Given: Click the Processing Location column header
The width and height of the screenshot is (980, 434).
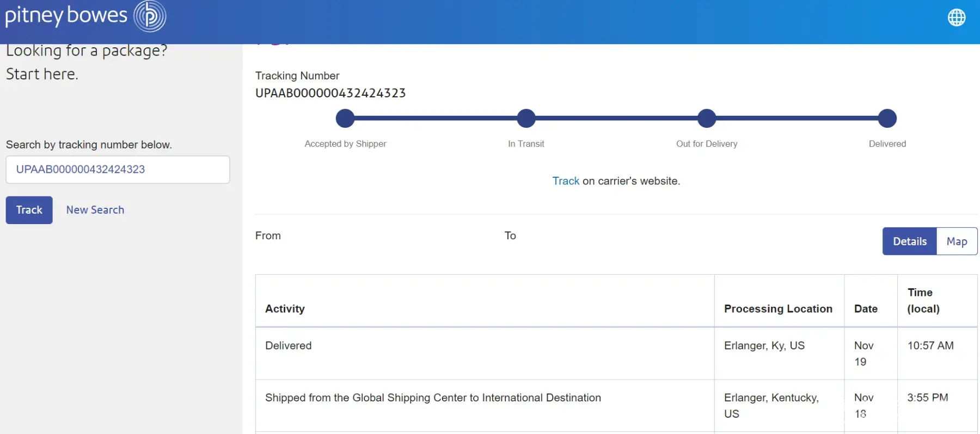Looking at the screenshot, I should [x=778, y=309].
